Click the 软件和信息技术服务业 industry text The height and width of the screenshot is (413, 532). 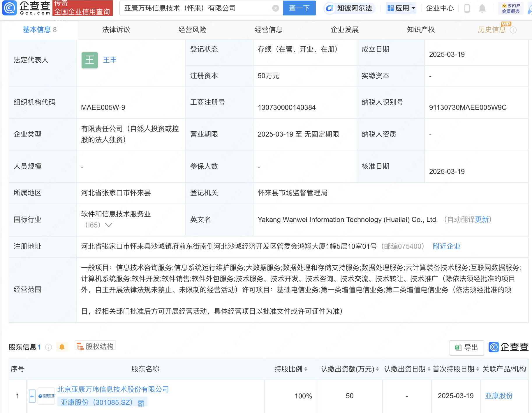point(116,214)
